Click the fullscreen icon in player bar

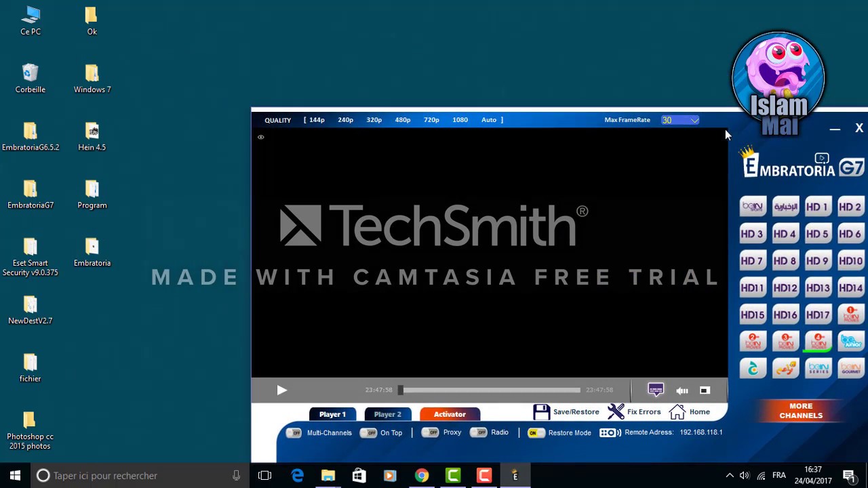(x=705, y=390)
